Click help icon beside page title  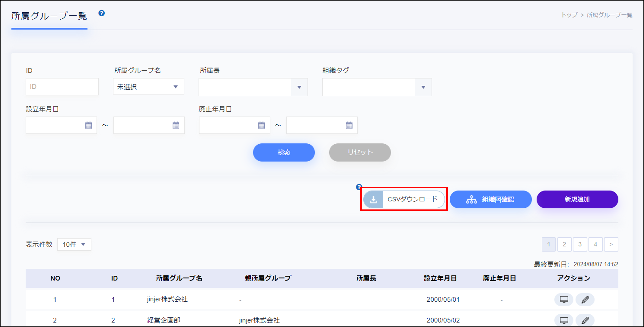click(x=102, y=13)
